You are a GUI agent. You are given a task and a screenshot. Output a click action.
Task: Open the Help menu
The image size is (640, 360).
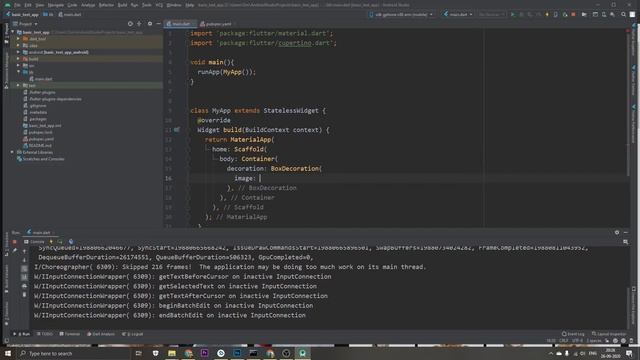point(190,5)
